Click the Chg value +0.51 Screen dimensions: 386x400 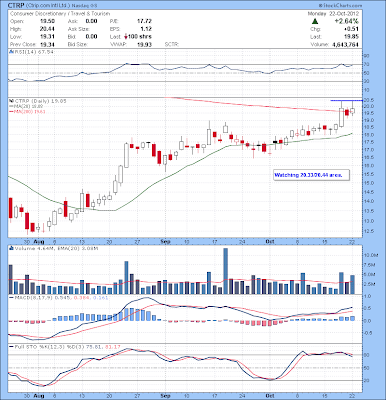tap(352, 29)
